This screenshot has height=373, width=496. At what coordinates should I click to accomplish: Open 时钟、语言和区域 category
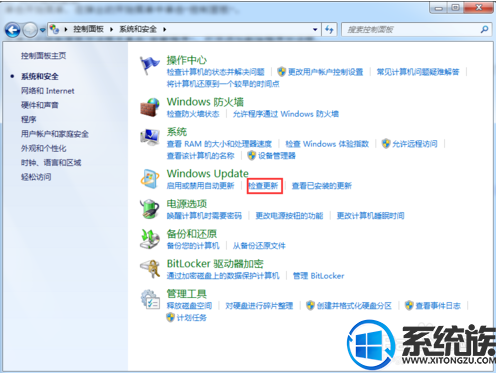coord(51,163)
